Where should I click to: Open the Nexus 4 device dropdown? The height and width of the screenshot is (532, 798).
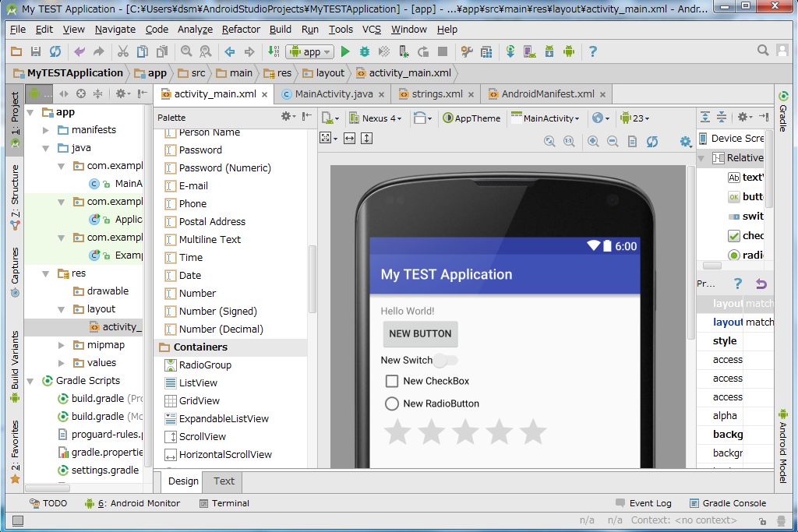(376, 118)
